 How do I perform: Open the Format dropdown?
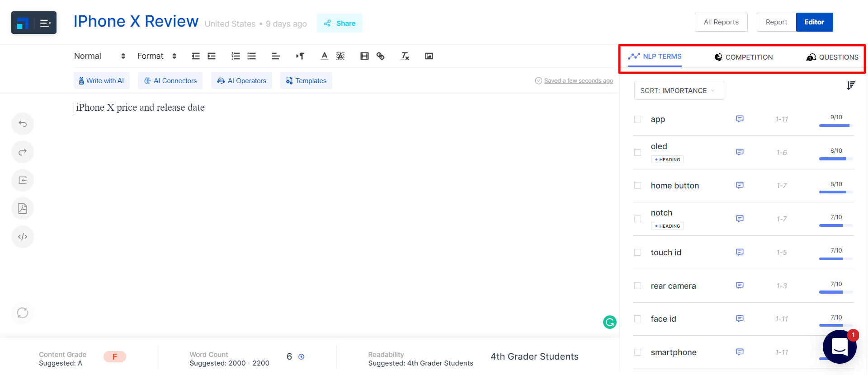point(156,56)
